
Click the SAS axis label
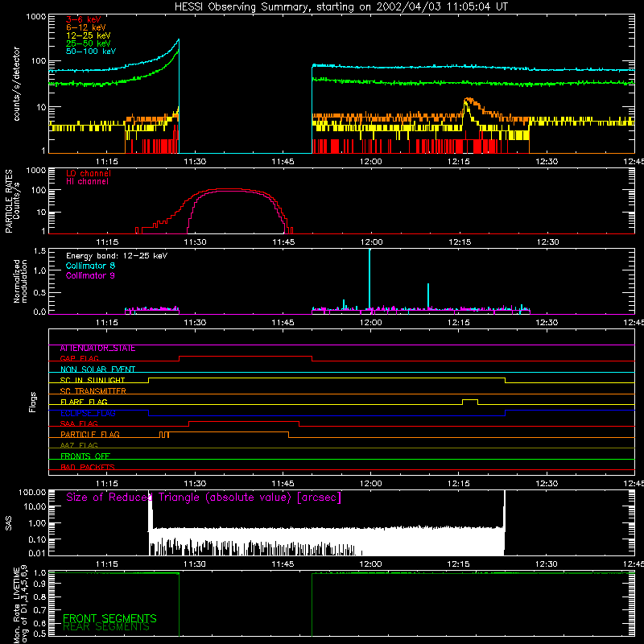(x=9, y=523)
